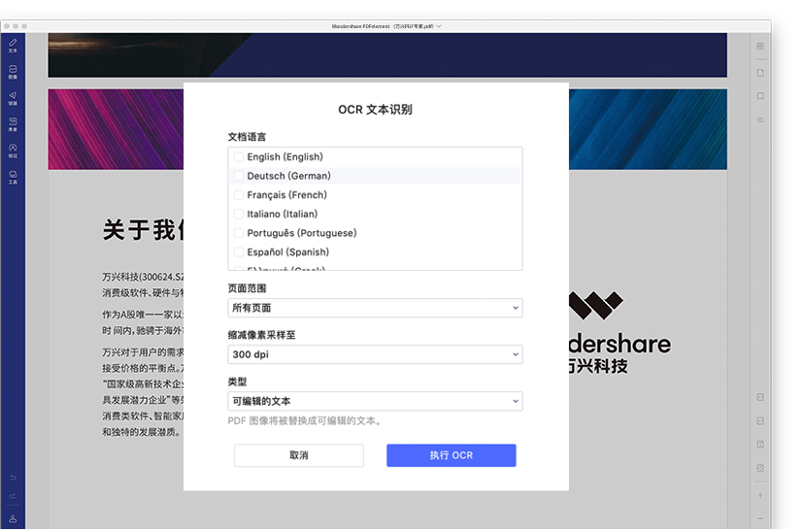Click the OCR 文本识别 dialog title
Screen dimensions: 804x532
(x=375, y=110)
